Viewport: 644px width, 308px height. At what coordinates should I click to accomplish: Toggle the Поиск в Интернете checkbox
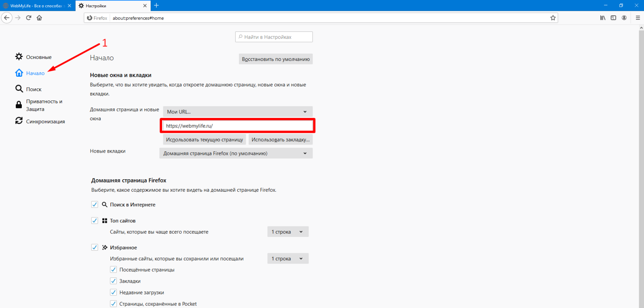tap(95, 205)
